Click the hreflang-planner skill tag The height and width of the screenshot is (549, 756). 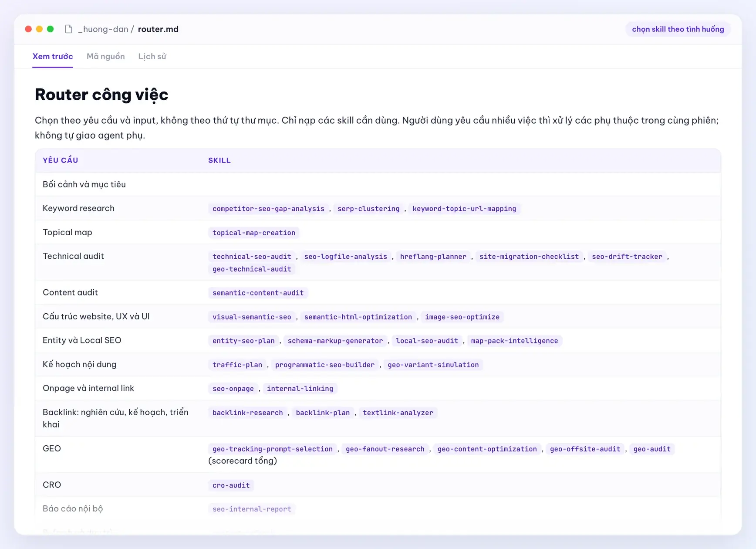[433, 257]
